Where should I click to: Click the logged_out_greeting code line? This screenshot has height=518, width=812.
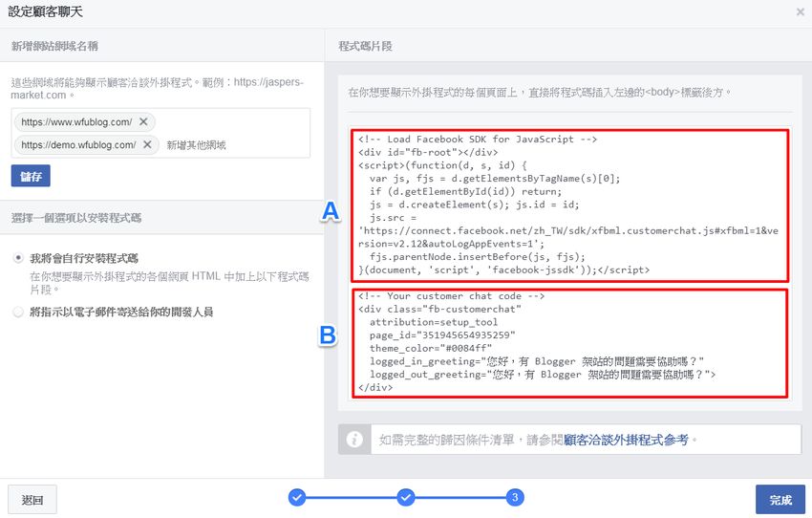(543, 374)
